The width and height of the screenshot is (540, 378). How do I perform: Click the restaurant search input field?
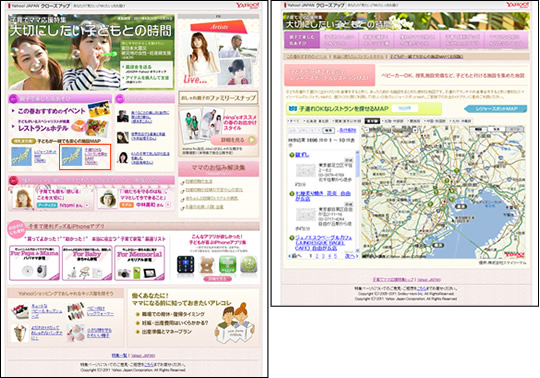[305, 130]
